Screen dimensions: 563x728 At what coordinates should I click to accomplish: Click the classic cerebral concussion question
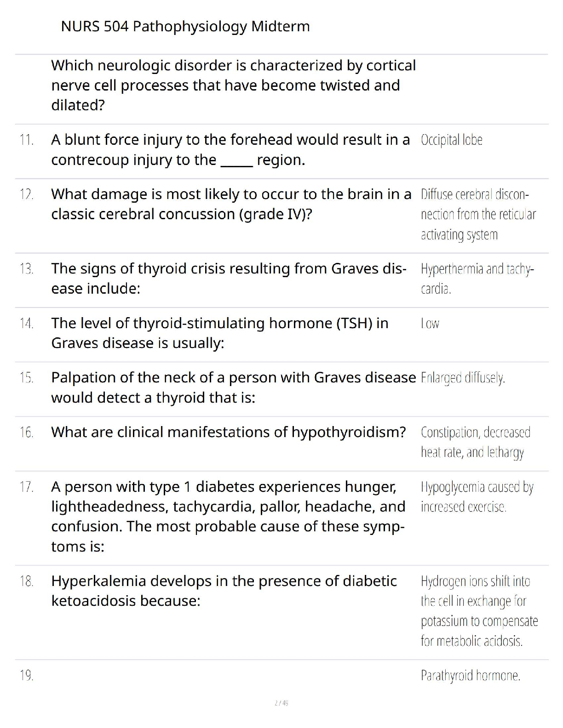click(231, 204)
